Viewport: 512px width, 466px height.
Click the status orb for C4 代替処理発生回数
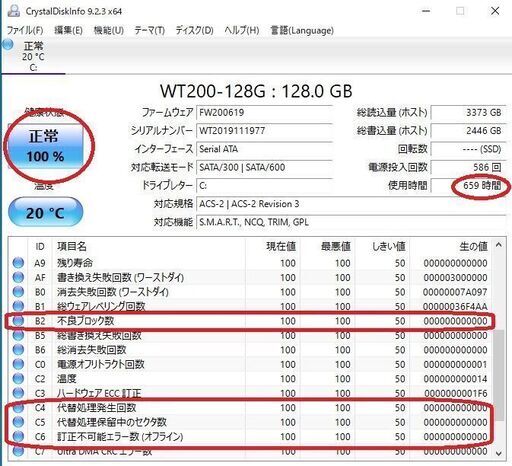[x=18, y=407]
